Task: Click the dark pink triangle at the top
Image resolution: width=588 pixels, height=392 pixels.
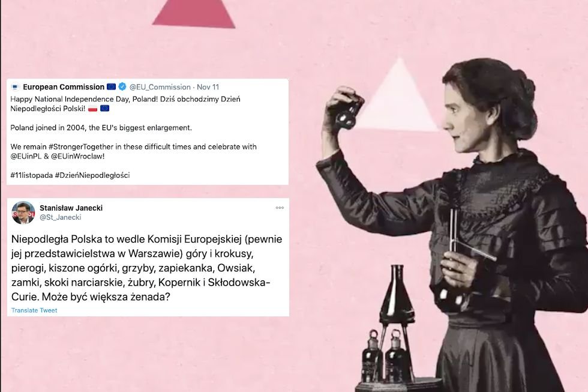Action: point(194,14)
